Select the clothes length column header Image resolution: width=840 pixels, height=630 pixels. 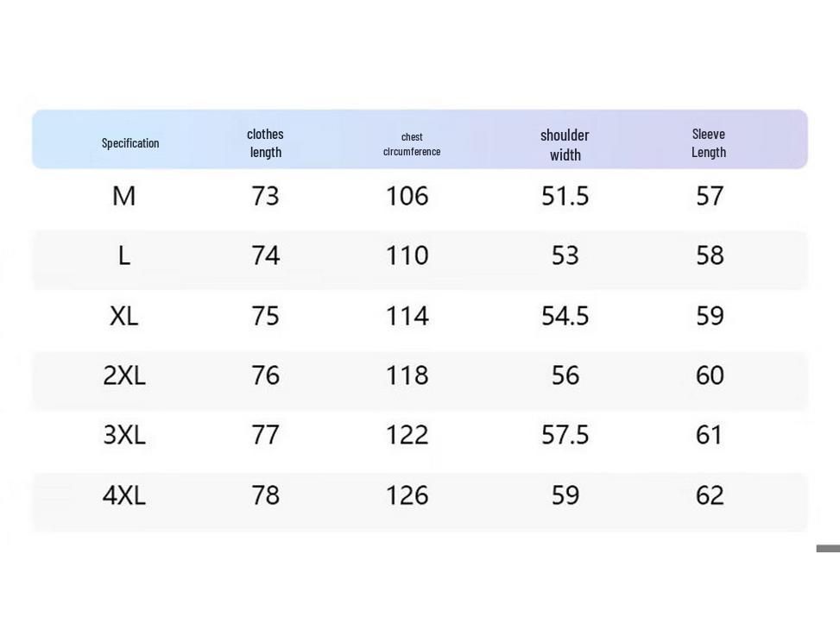(265, 143)
